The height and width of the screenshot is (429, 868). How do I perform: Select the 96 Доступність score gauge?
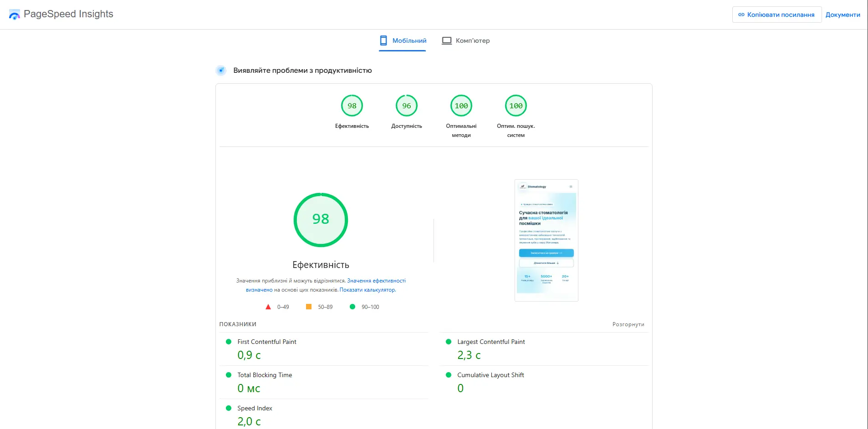pos(407,105)
